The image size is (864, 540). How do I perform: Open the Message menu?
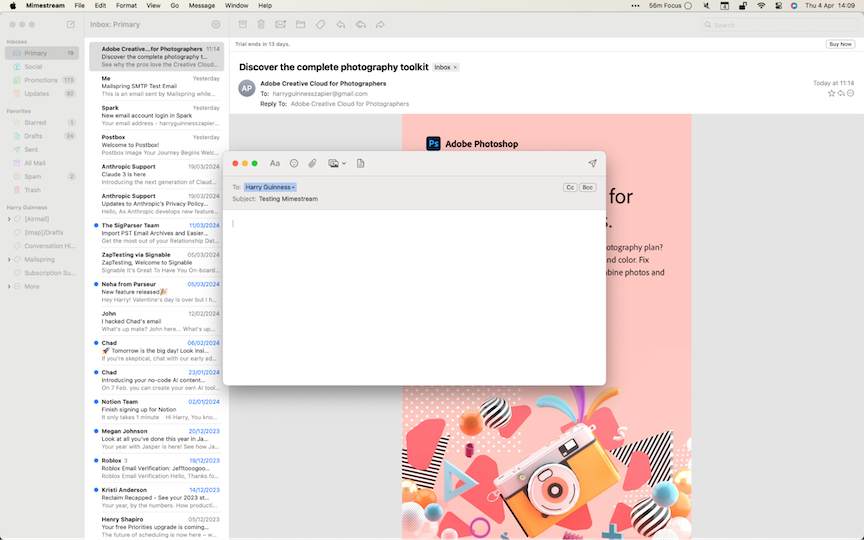[202, 6]
